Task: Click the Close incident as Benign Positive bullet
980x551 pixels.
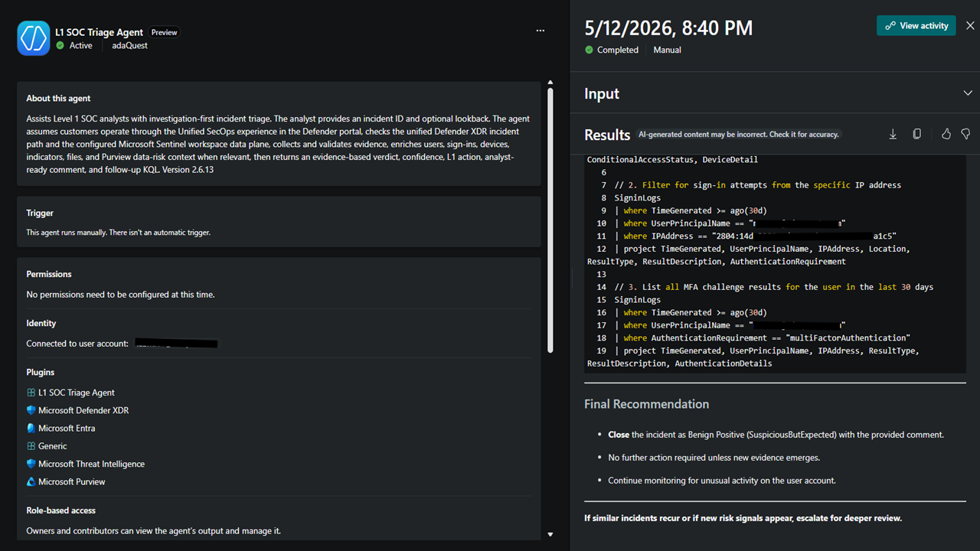Action: [x=776, y=435]
